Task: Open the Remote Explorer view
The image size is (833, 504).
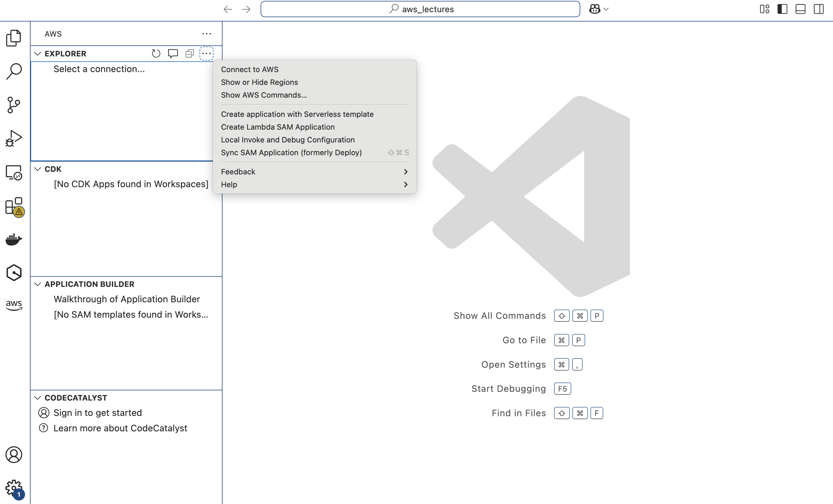Action: (14, 172)
